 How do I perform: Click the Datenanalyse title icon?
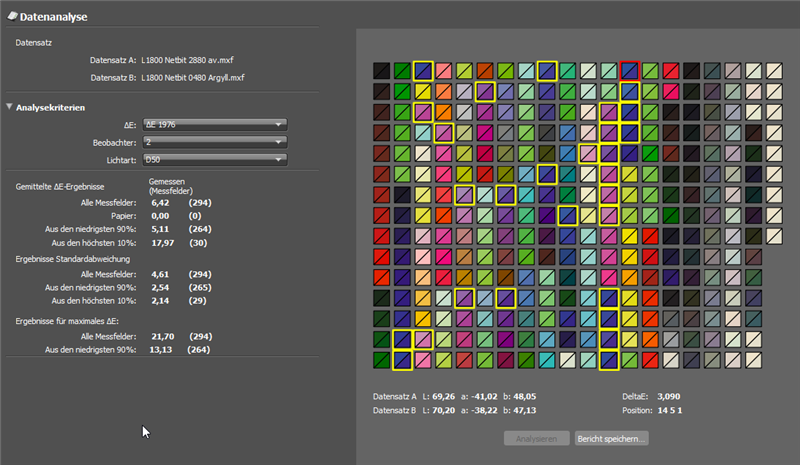[13, 15]
